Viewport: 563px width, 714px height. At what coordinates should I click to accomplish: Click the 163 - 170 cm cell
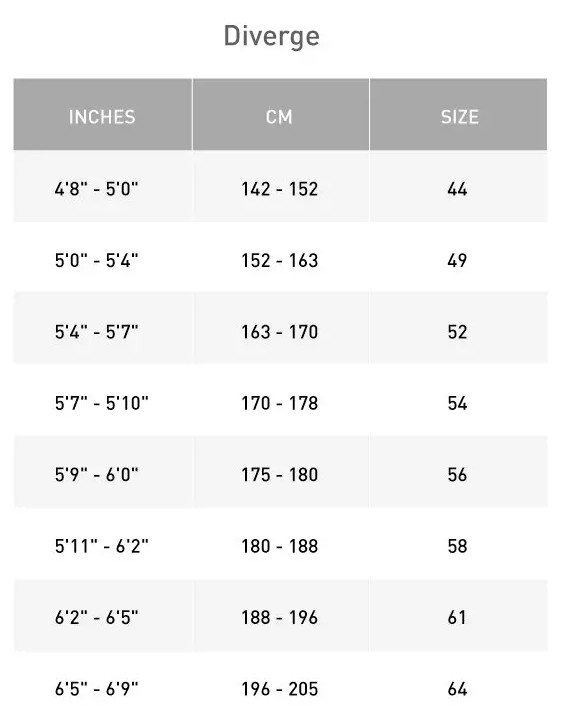[281, 330]
